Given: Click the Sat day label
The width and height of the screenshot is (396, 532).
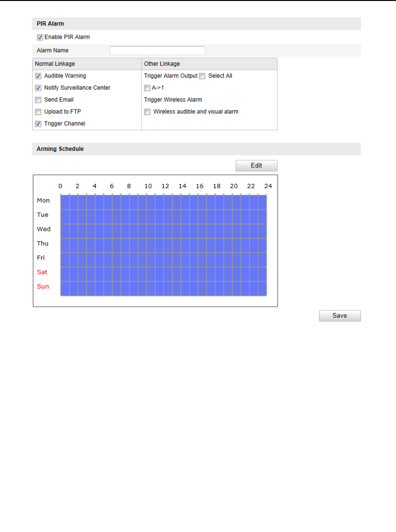Looking at the screenshot, I should 42,272.
